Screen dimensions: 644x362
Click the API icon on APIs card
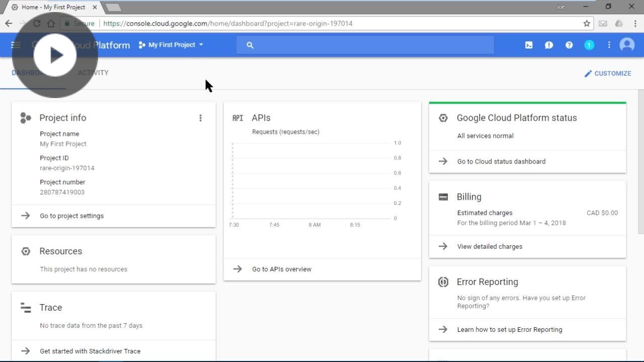click(x=237, y=118)
